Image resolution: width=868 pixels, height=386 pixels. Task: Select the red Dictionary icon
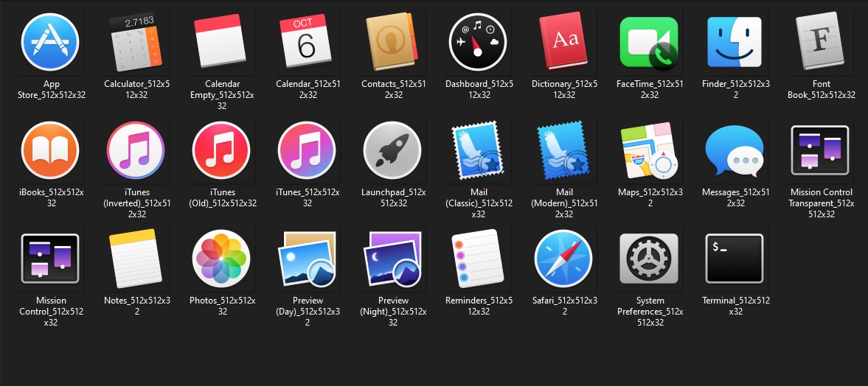[x=563, y=42]
